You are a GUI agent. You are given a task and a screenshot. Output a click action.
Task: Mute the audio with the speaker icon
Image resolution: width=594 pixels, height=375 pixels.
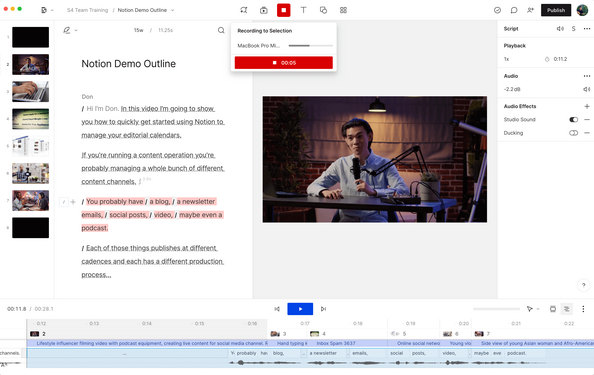tap(586, 89)
